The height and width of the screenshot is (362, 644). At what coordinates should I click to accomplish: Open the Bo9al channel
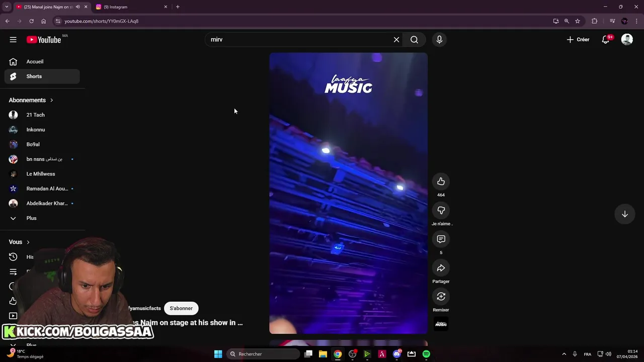click(x=42, y=144)
